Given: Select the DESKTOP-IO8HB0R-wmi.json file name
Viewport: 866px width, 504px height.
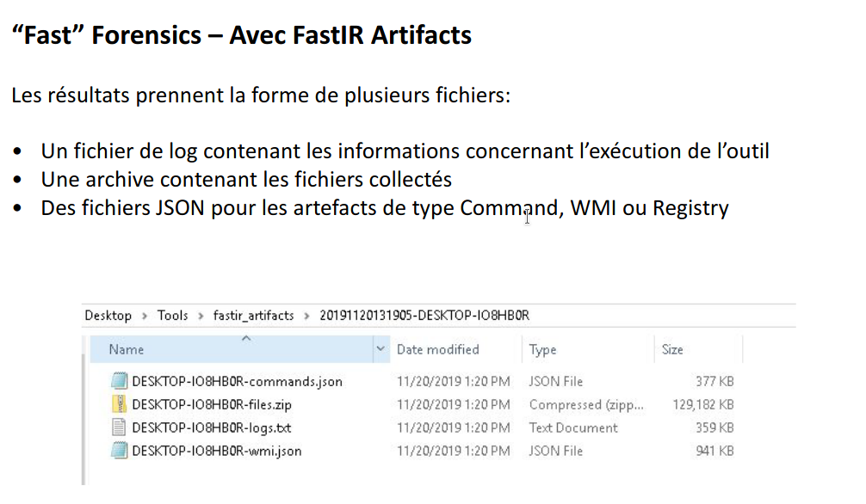Looking at the screenshot, I should point(216,451).
